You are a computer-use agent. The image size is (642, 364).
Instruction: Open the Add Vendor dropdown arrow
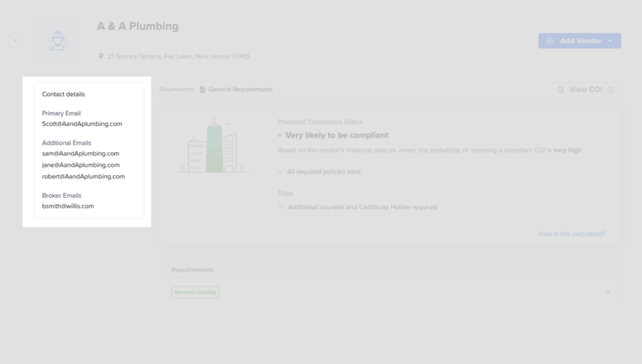pyautogui.click(x=609, y=41)
